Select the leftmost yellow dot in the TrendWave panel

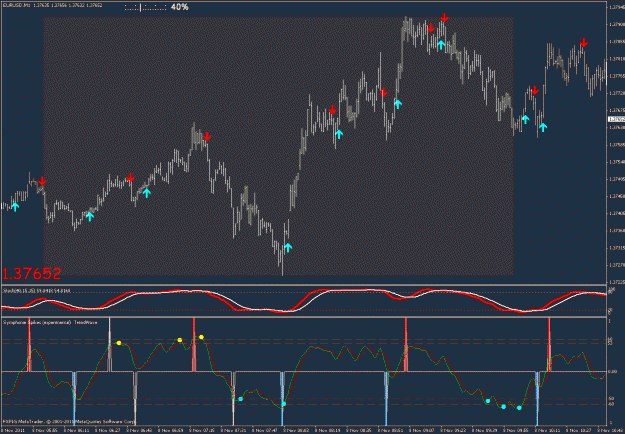[119, 343]
